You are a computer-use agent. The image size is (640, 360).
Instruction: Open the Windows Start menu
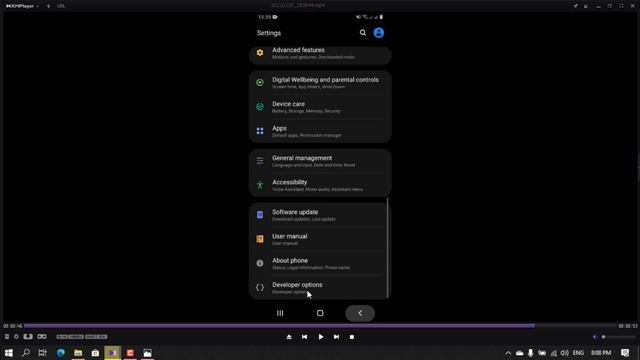[x=9, y=353]
